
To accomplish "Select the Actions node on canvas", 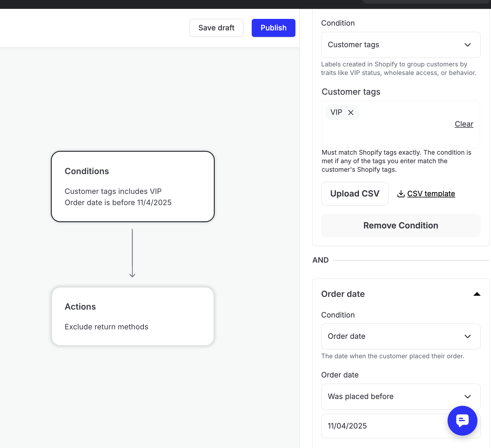I will point(133,316).
